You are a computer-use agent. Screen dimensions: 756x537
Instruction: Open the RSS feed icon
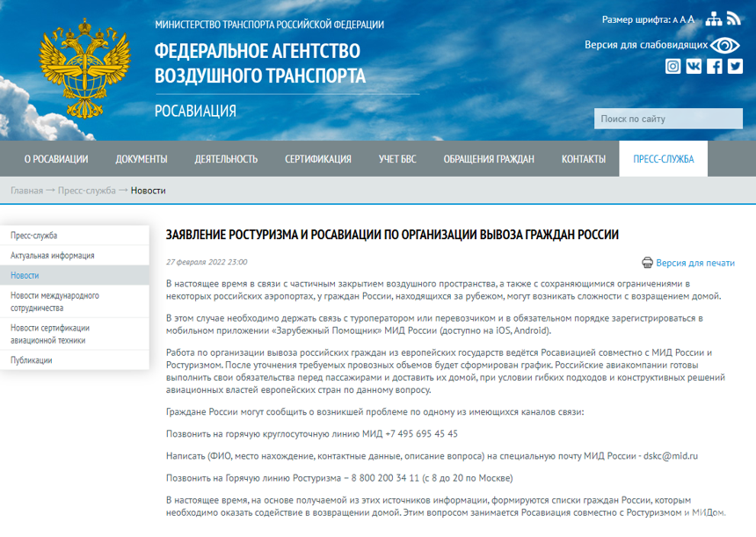coord(734,18)
